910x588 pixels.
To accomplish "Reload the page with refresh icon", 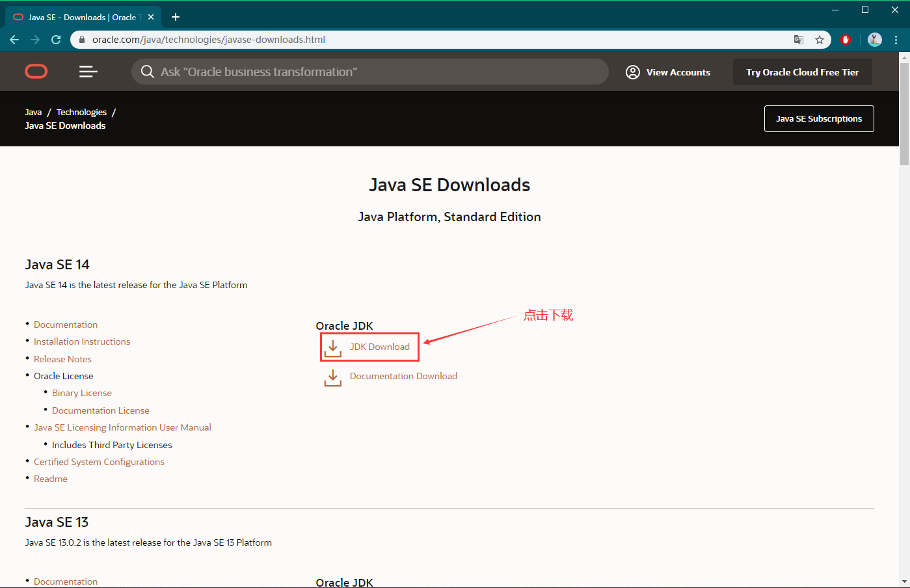I will (56, 40).
